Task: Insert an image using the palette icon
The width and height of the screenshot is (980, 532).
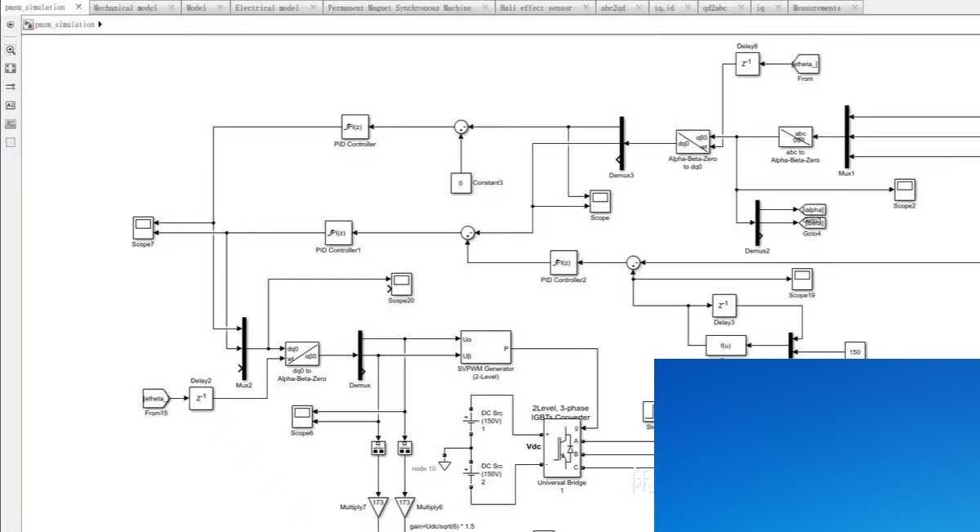Action: (x=11, y=124)
